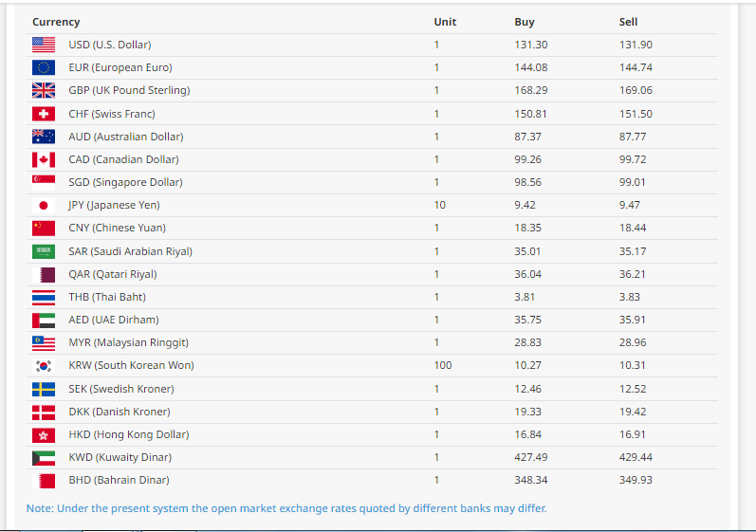Click the Hong Kong flag icon

(x=44, y=434)
